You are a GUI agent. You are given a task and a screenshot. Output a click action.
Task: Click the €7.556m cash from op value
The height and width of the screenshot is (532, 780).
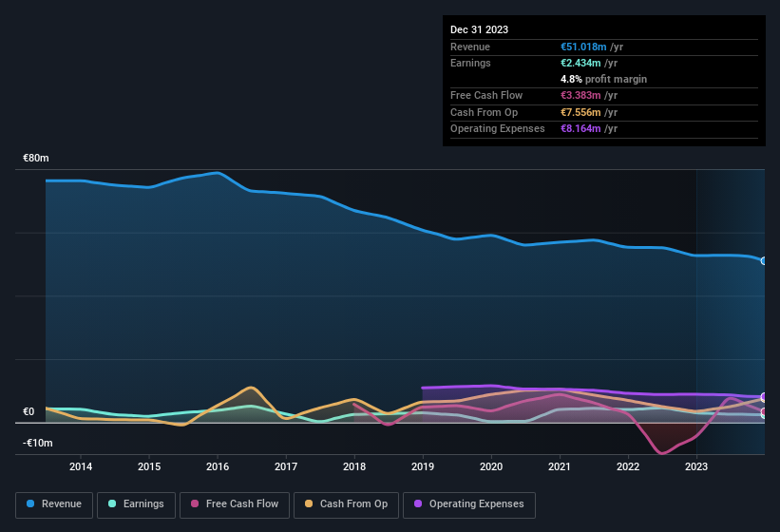pyautogui.click(x=580, y=112)
